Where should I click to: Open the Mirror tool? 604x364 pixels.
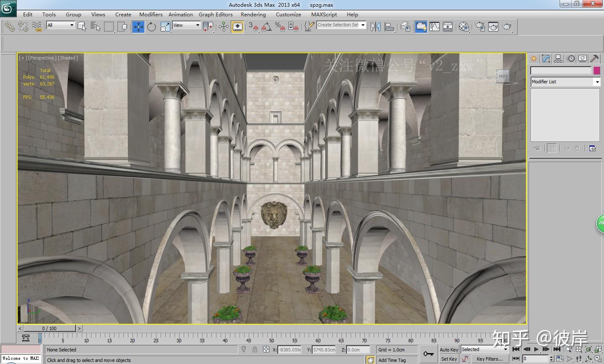tap(375, 27)
